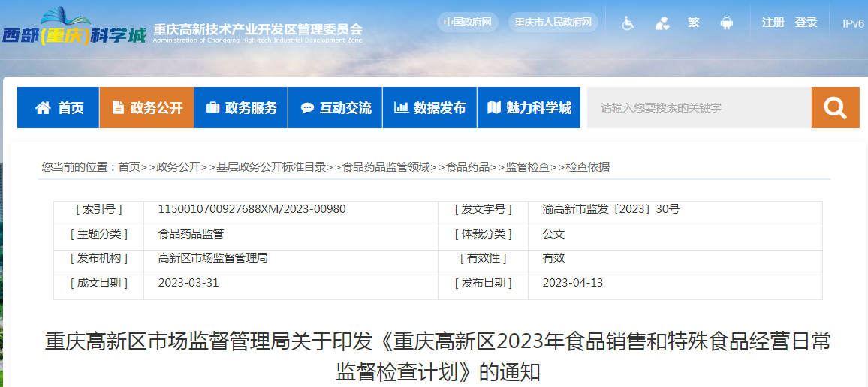Click breadcrumb link 首页
Image resolution: width=868 pixels, height=387 pixels.
130,167
